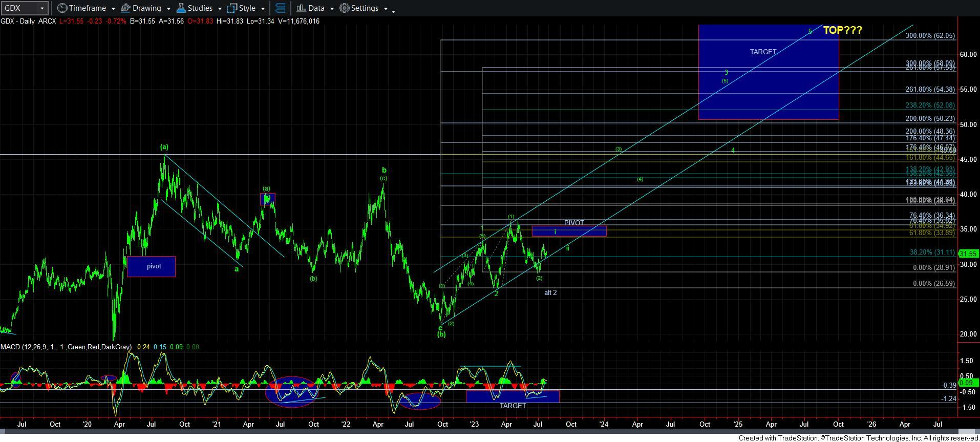The height and width of the screenshot is (442, 980).
Task: Expand the Timeframe dropdown arrow
Action: [x=113, y=9]
